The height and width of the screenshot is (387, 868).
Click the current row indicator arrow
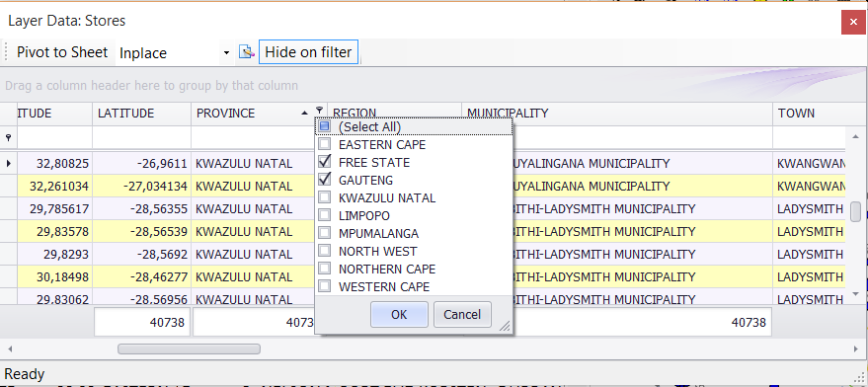[x=8, y=163]
